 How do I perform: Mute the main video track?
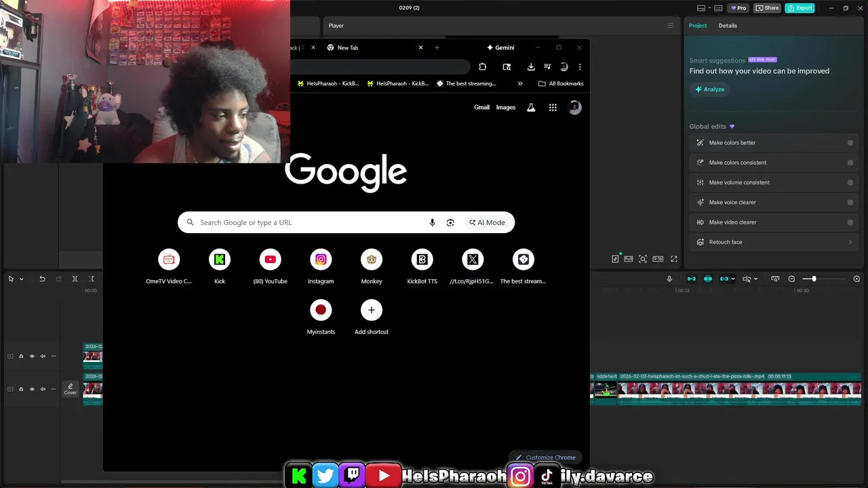click(x=43, y=389)
